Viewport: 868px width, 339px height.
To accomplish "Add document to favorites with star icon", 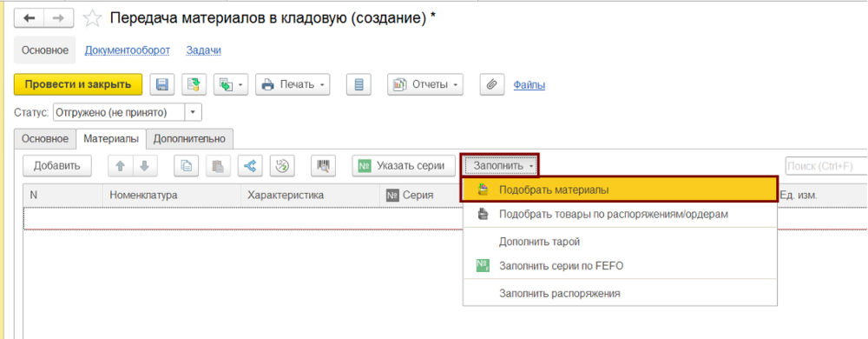I will 91,18.
